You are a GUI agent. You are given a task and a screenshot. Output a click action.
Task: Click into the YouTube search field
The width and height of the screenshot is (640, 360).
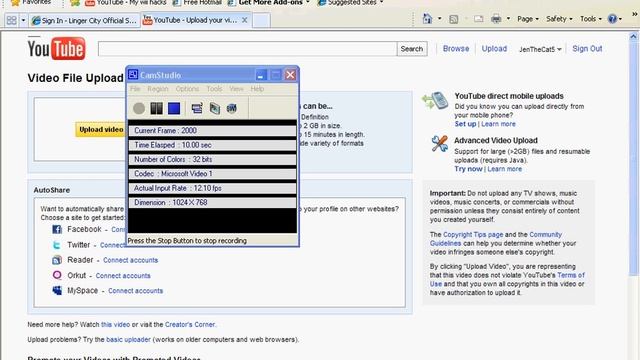pos(247,49)
